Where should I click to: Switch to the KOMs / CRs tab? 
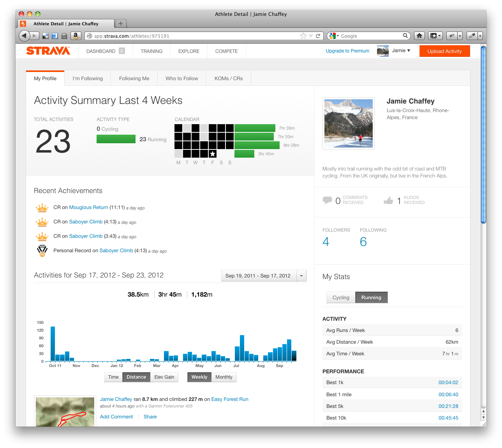point(228,78)
